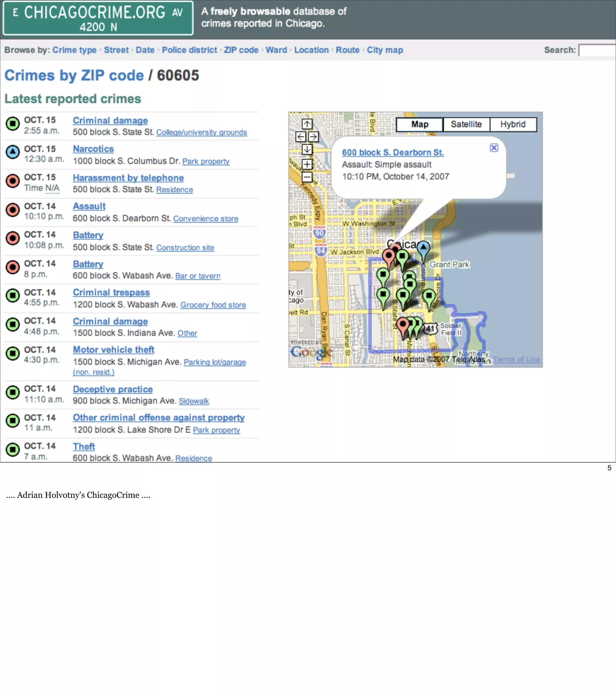Click the blue Narcotics marker on the map
Image resolution: width=616 pixels, height=694 pixels.
pyautogui.click(x=423, y=248)
